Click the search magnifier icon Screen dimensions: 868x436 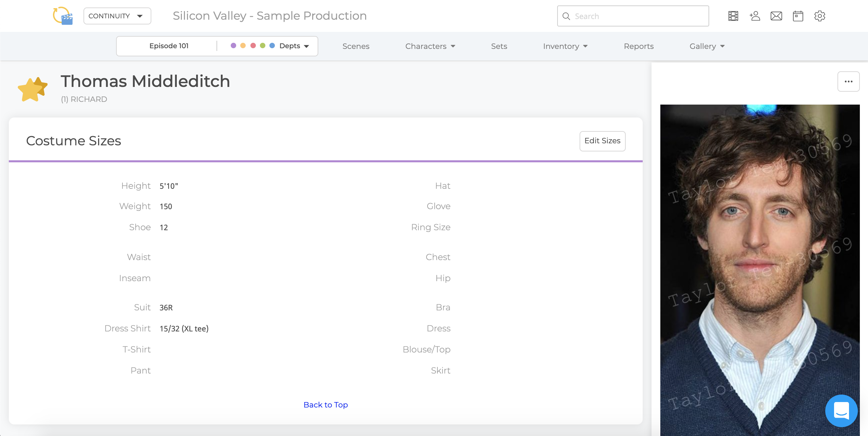click(566, 16)
